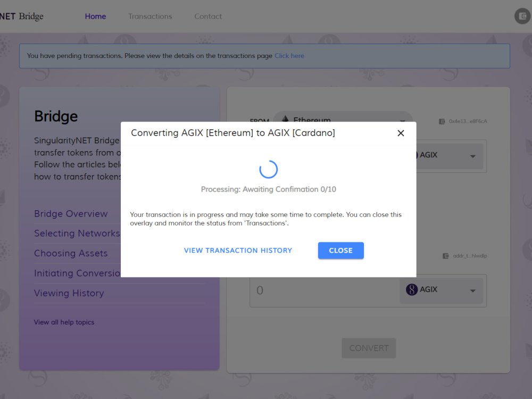Click 'Processing: Awaiting Confimation 0/10' status text

click(x=268, y=189)
